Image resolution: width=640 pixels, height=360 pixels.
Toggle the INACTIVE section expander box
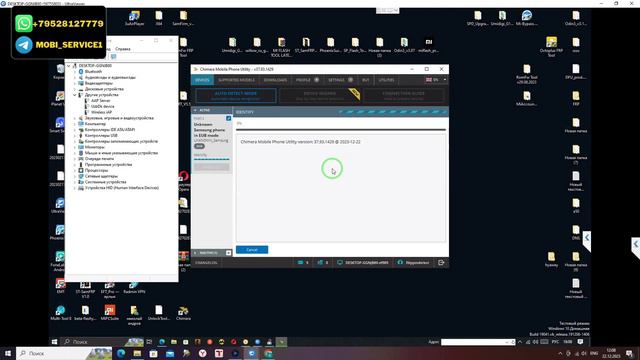(228, 253)
